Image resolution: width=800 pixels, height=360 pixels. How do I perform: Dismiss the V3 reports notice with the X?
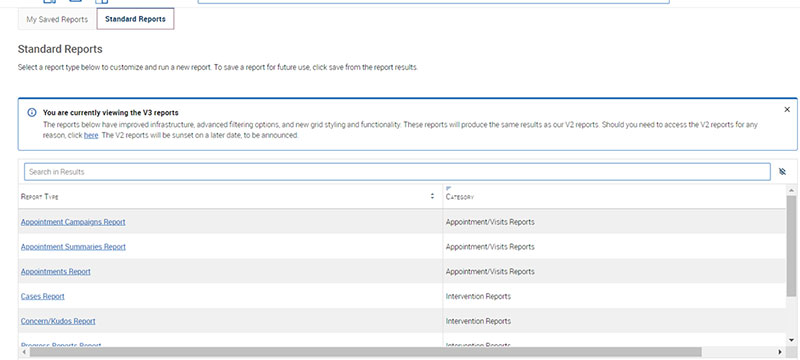click(787, 110)
